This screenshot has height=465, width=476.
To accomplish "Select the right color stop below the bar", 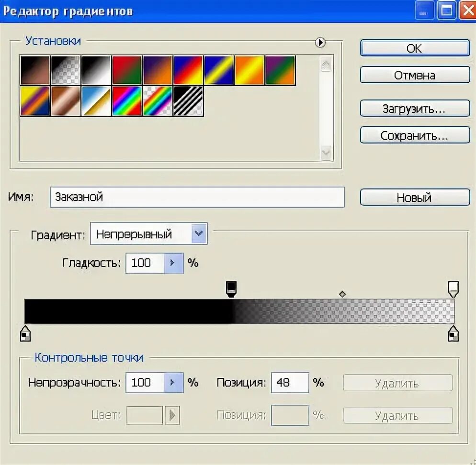I will 453,333.
